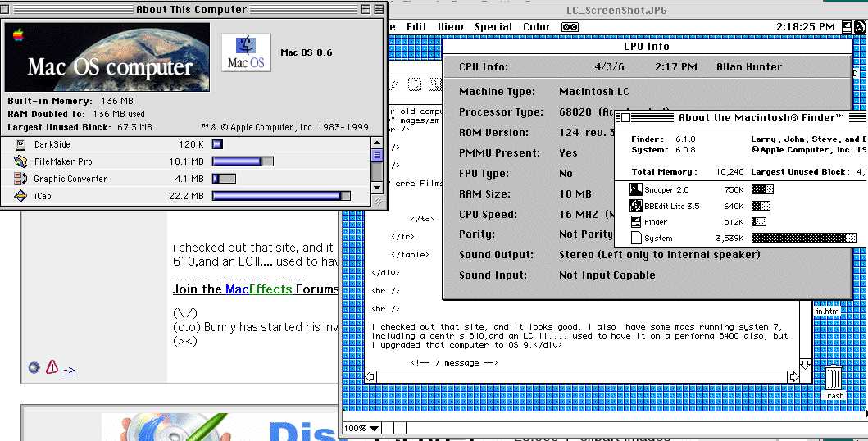Click the 'DarkSide 120 K' size value

click(191, 144)
